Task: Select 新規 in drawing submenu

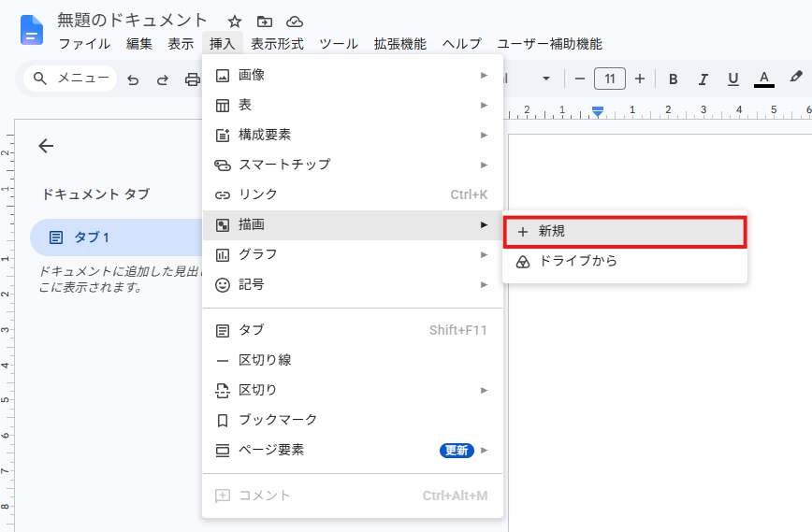Action: click(x=625, y=232)
